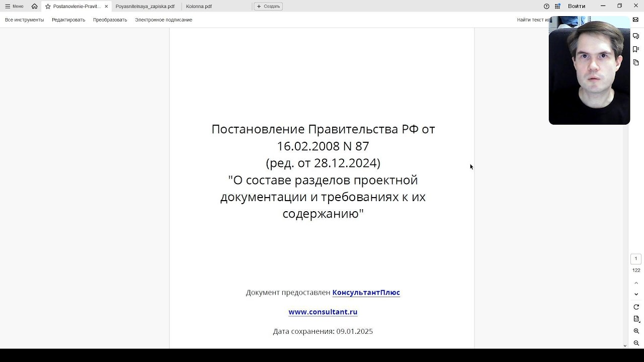Viewport: 644px width, 362px height.
Task: Open the Help question-mark icon
Action: (x=546, y=7)
